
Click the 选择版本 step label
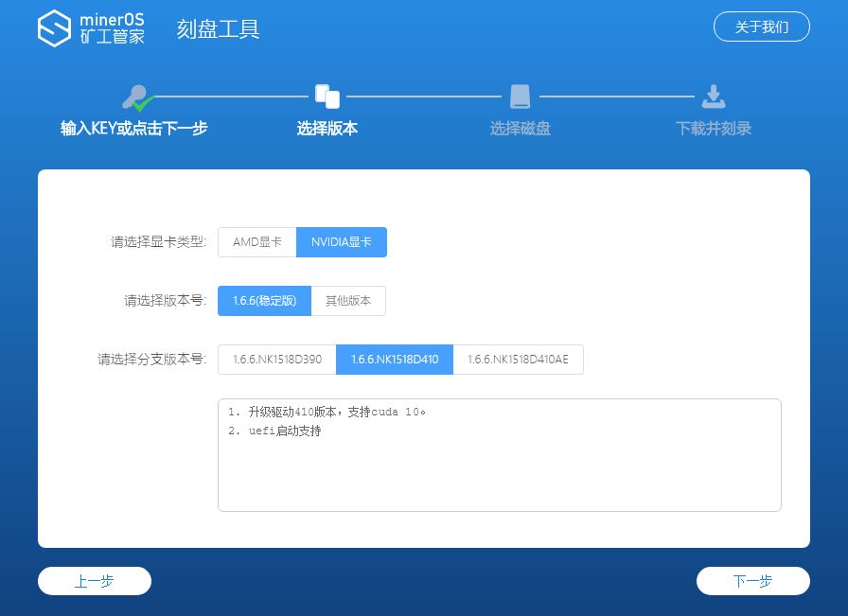tap(327, 128)
